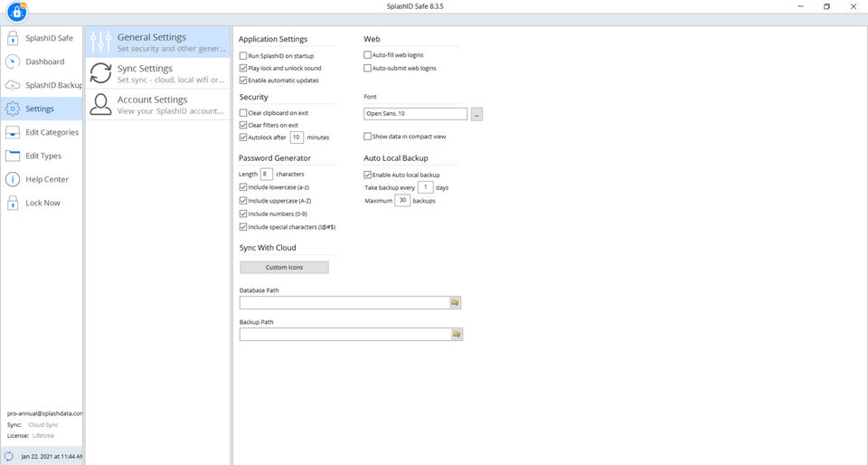Click the Sync With Cloud heading

coord(268,248)
